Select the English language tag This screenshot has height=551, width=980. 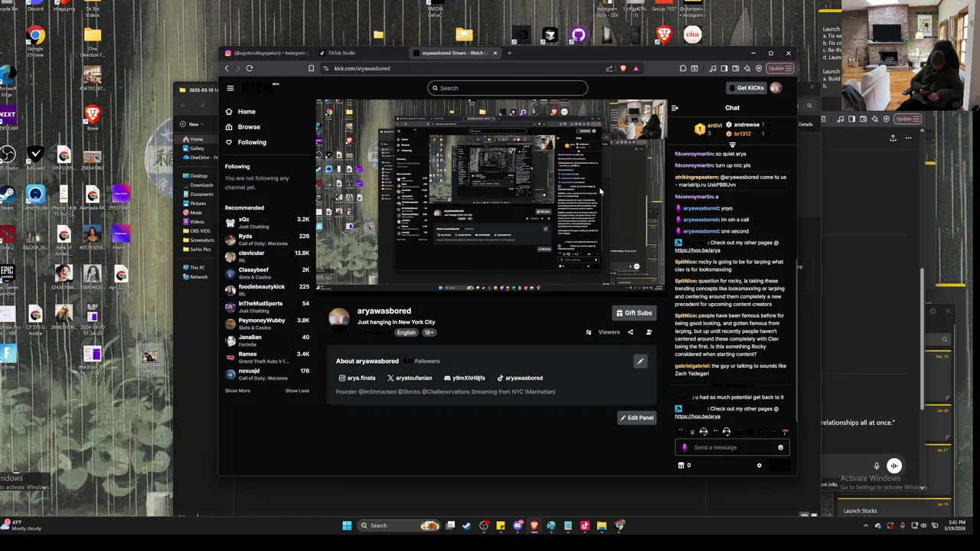[406, 333]
